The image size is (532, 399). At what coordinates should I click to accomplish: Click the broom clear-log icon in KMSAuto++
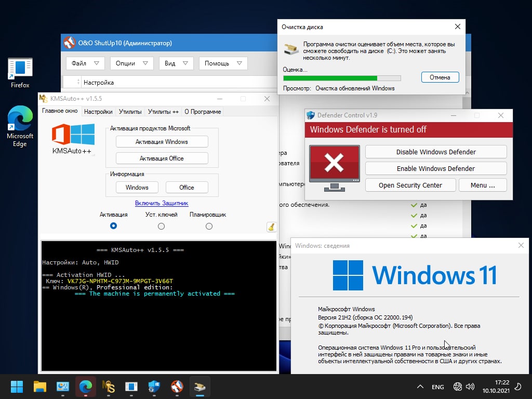[x=271, y=227]
